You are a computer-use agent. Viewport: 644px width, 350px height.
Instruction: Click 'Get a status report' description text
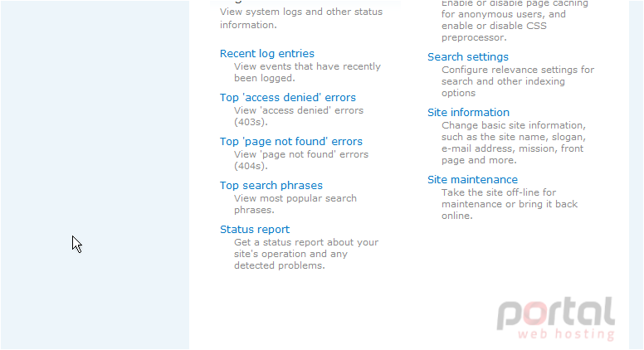point(306,254)
